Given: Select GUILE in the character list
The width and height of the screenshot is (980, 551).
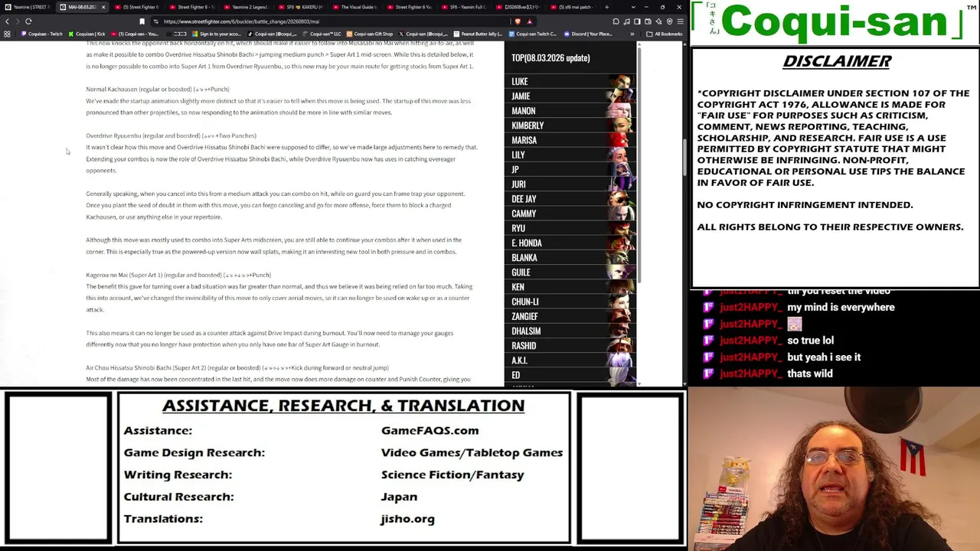Looking at the screenshot, I should (x=571, y=272).
